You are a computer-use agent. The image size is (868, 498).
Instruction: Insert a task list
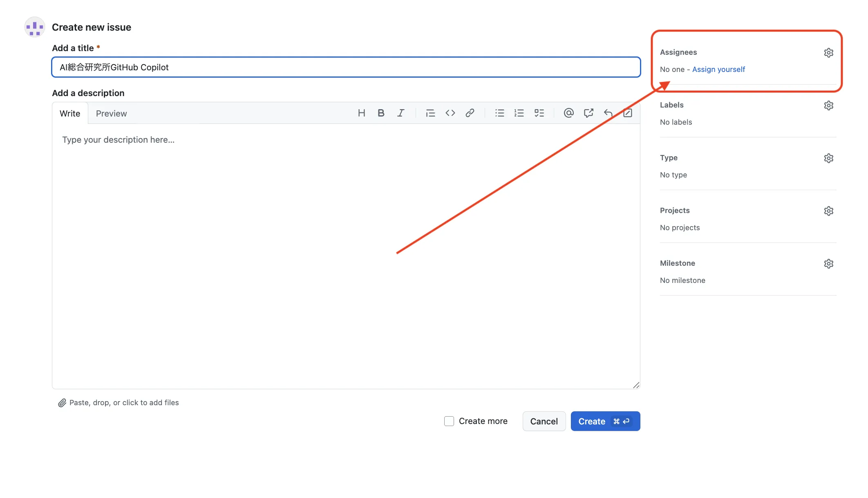539,113
